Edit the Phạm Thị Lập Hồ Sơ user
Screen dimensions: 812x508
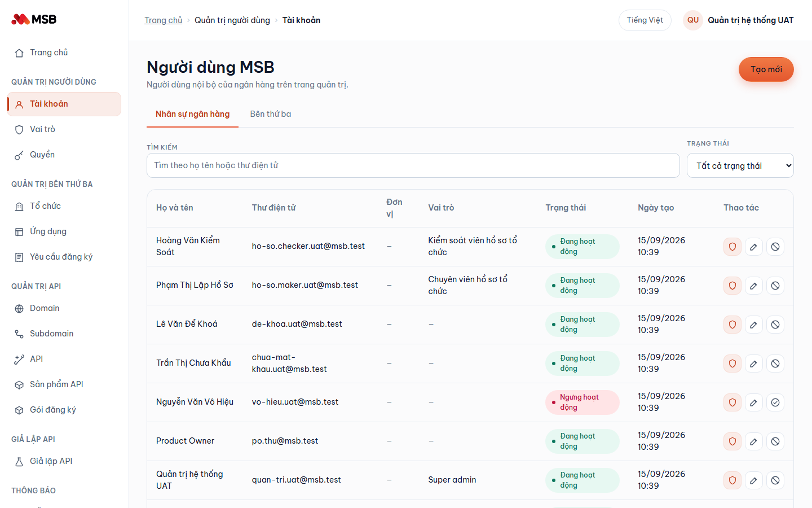pyautogui.click(x=754, y=286)
